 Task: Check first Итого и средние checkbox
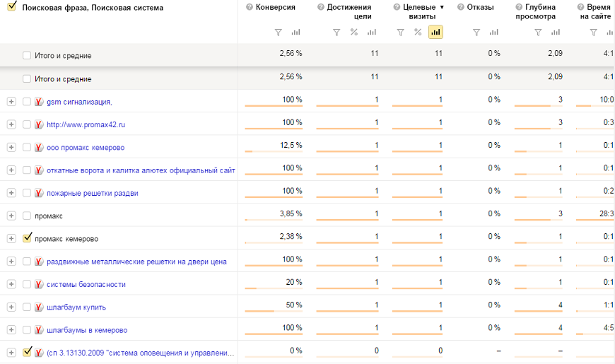27,55
